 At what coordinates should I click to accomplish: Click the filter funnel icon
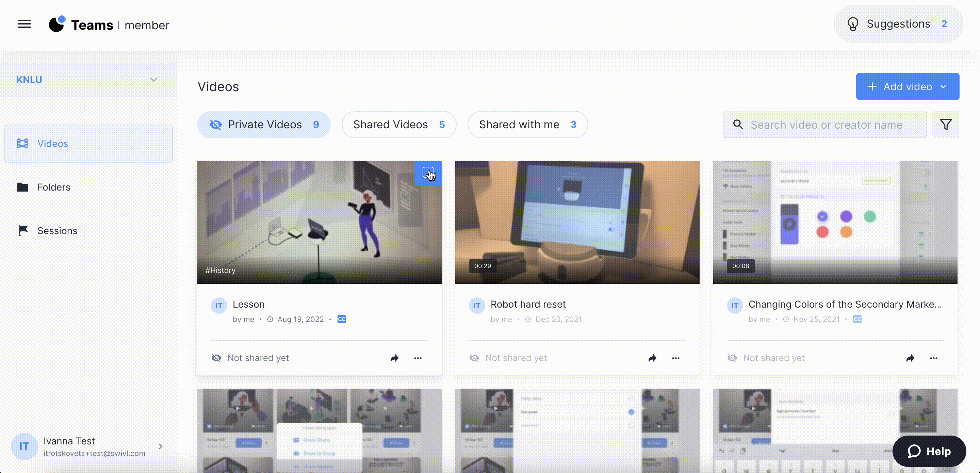pyautogui.click(x=945, y=125)
